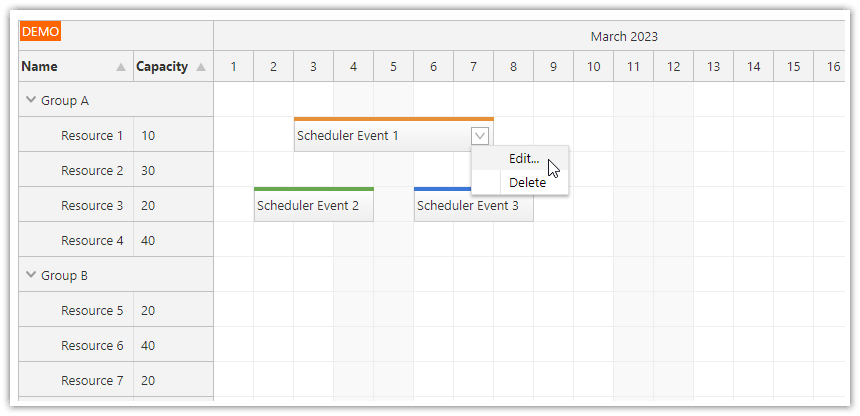Collapse Group A chevron

coord(30,100)
